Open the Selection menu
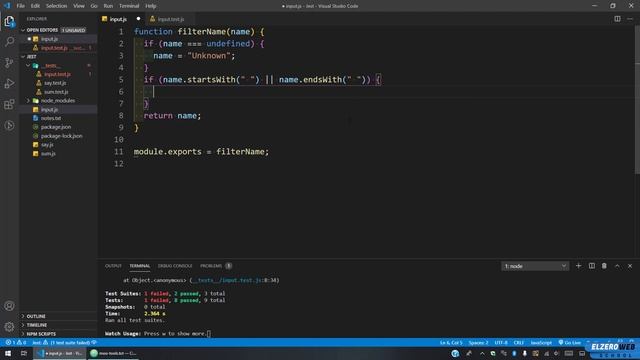Image resolution: width=640 pixels, height=360 pixels. click(56, 6)
